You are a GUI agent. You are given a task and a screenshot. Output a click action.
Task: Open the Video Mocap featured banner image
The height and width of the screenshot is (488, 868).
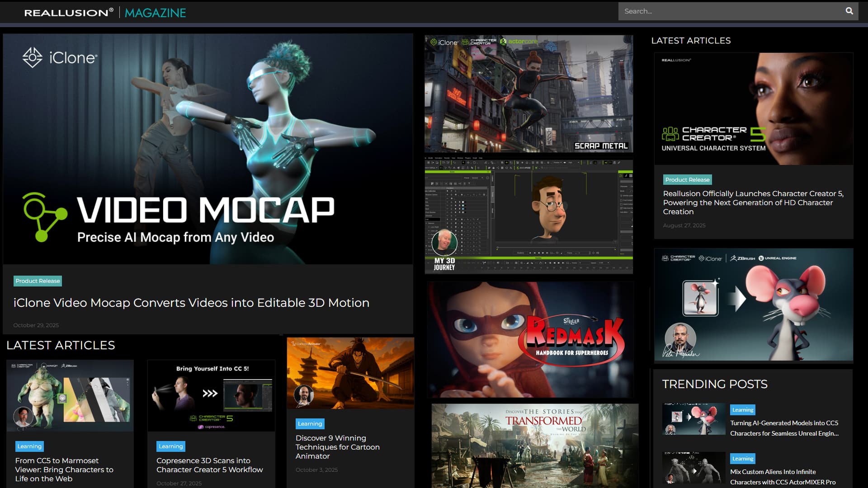[x=208, y=149]
